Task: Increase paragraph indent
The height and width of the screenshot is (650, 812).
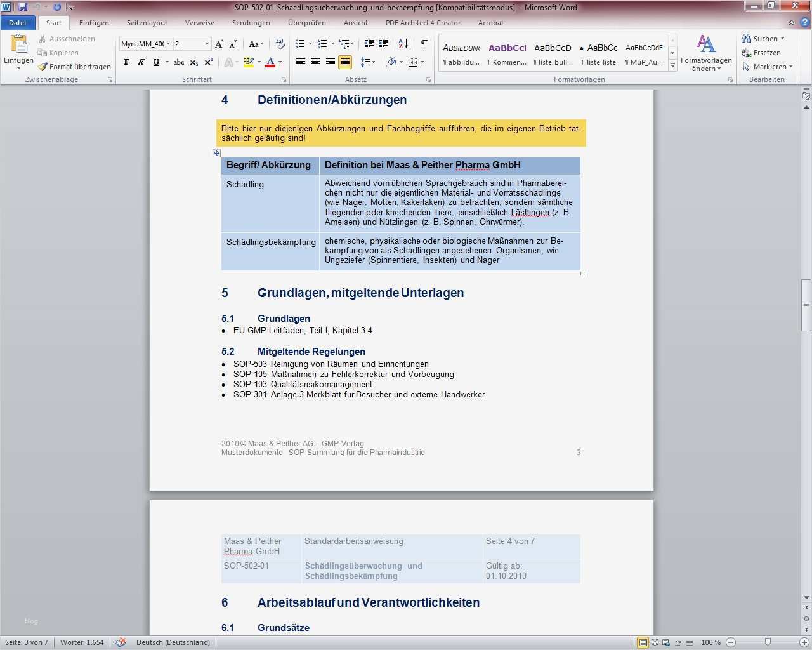Action: [383, 44]
